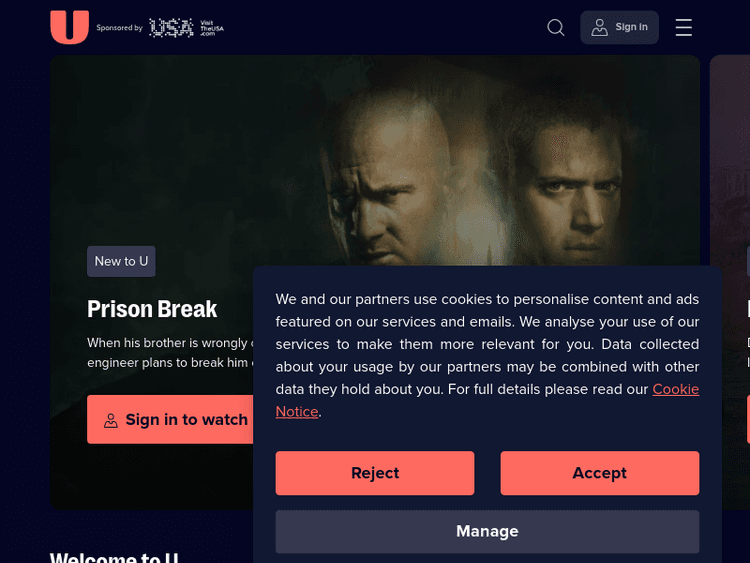Click the Sponsored by label
The height and width of the screenshot is (563, 750).
120,28
